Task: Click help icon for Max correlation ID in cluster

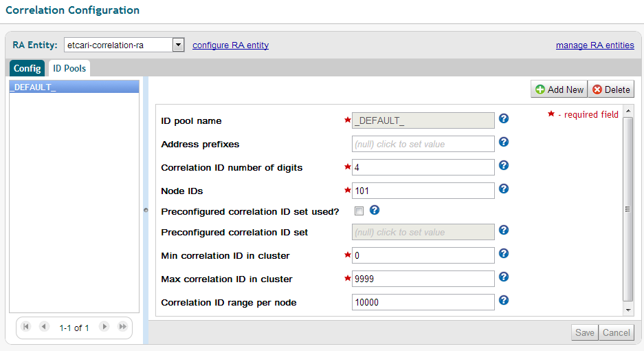Action: pos(504,277)
